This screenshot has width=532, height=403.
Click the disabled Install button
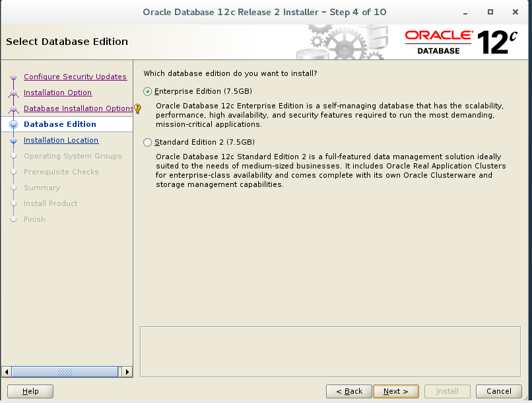[447, 391]
